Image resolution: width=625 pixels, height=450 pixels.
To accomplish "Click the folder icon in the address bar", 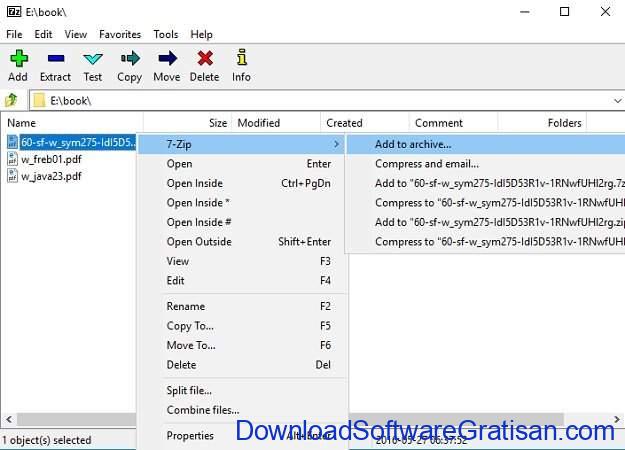I will [39, 100].
